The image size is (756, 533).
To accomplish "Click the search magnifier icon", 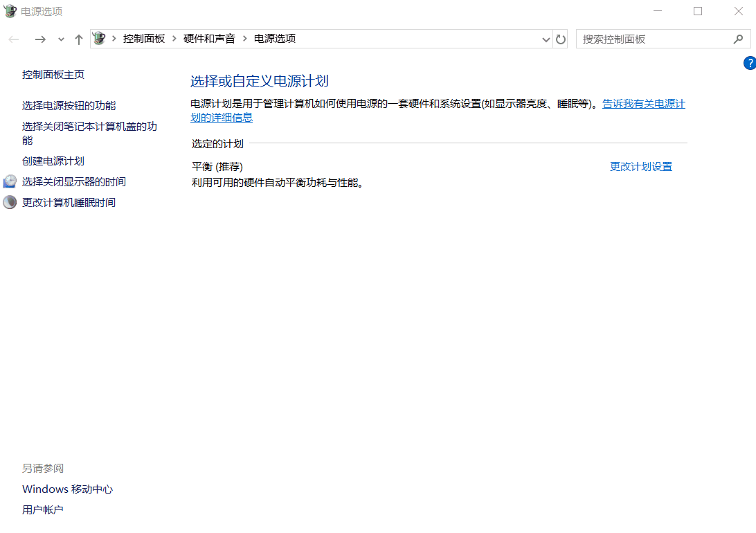I will click(x=738, y=39).
